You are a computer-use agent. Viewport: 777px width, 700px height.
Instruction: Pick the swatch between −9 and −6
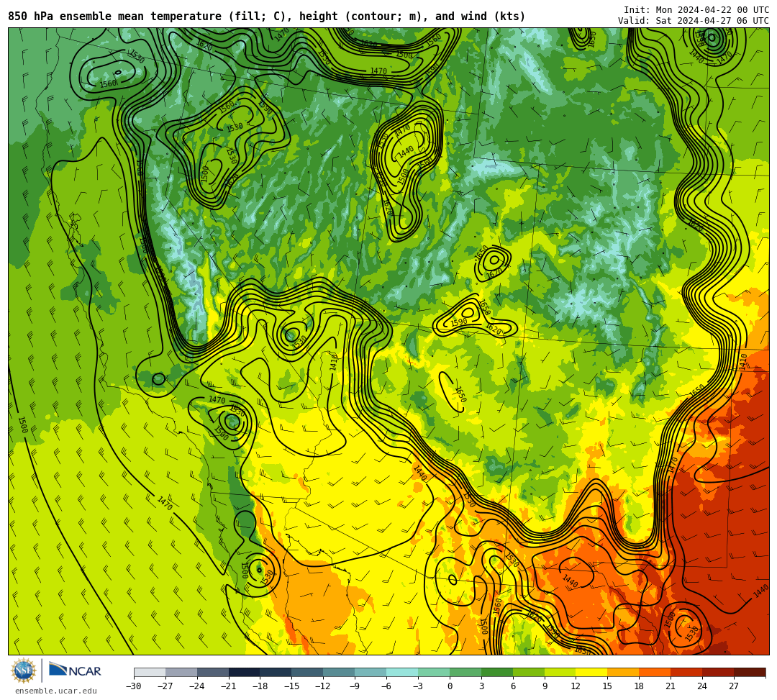tap(371, 672)
